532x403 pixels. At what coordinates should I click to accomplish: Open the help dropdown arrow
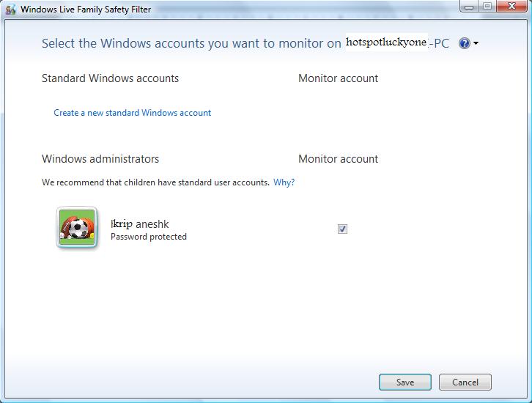(x=476, y=43)
